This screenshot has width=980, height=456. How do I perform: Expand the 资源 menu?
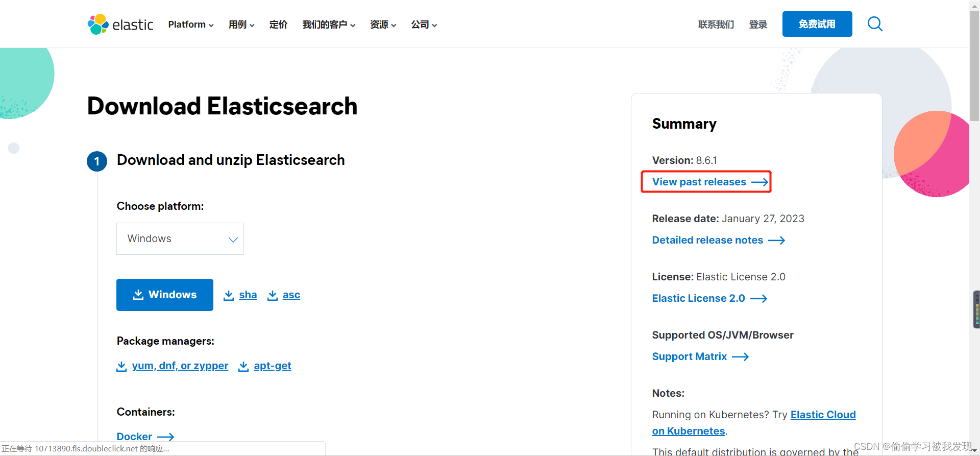coord(383,25)
